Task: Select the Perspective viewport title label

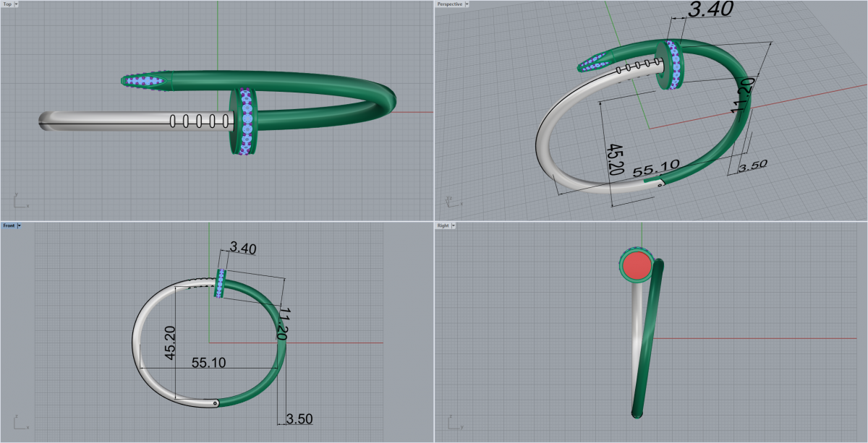Action: coord(449,4)
